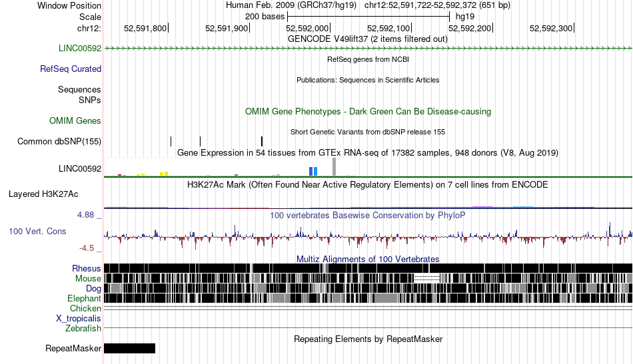Select the X_tropicalis alignment row label
This screenshot has width=633, height=364.
(x=79, y=319)
